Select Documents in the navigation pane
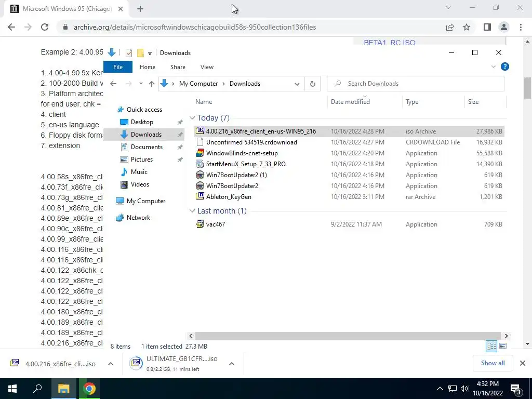The height and width of the screenshot is (399, 532). pyautogui.click(x=147, y=147)
